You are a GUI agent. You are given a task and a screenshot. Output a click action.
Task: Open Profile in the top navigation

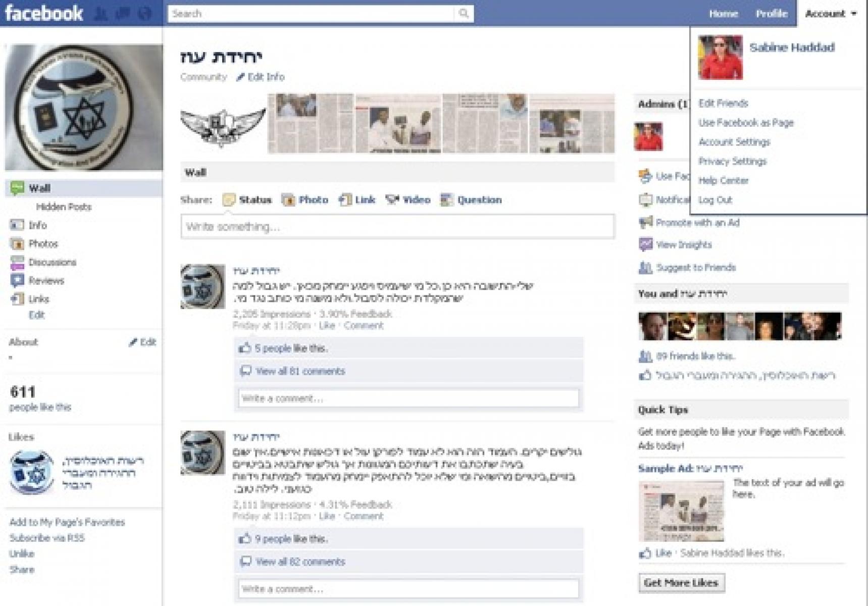coord(771,14)
